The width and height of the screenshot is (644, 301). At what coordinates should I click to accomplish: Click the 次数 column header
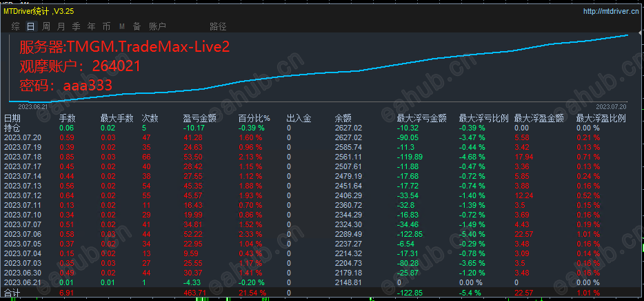click(x=150, y=119)
